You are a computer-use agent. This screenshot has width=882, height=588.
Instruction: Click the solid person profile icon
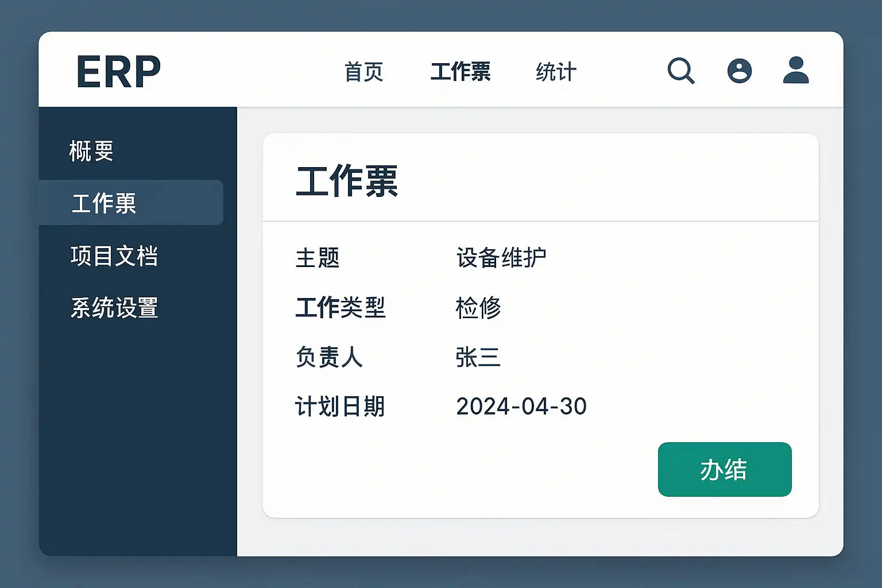pos(796,71)
